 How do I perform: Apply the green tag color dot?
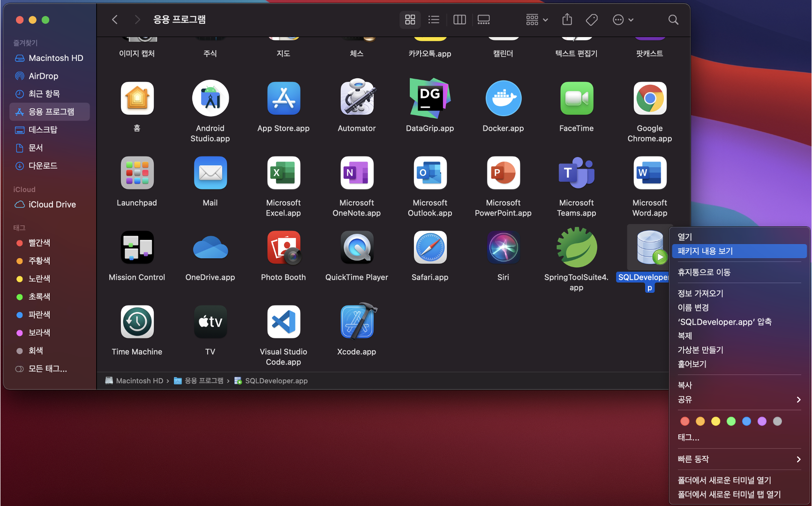pos(731,421)
